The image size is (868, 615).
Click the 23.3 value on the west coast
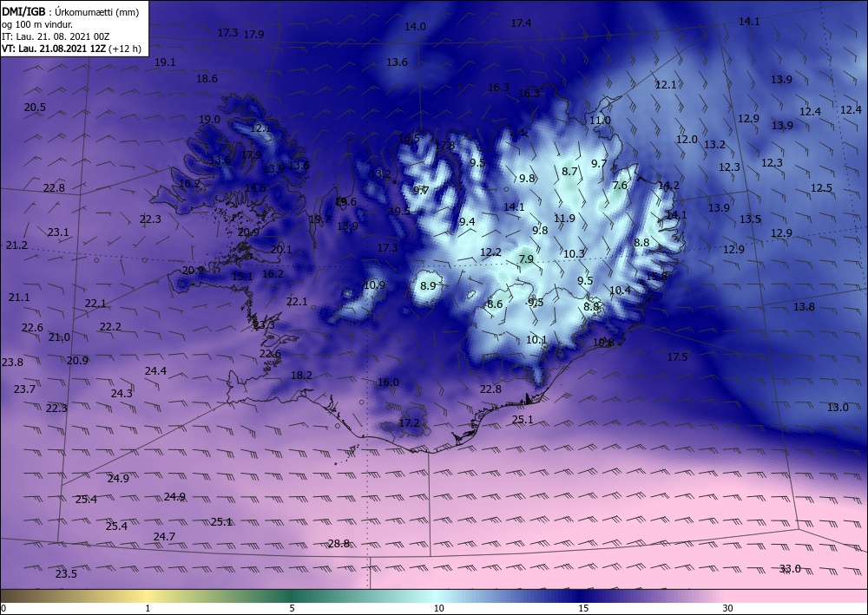click(x=264, y=324)
